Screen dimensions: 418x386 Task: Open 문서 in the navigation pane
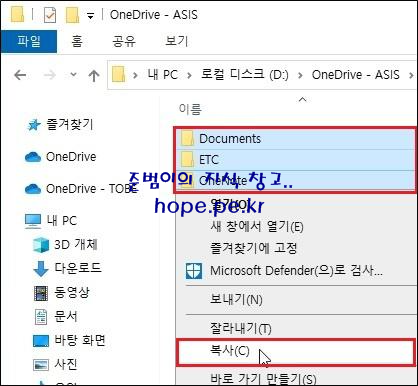[x=66, y=316]
